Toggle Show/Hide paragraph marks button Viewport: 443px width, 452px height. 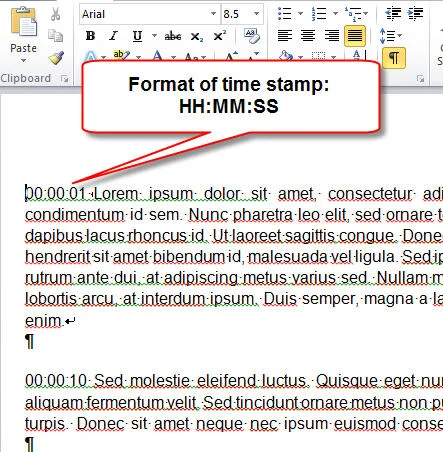pyautogui.click(x=394, y=58)
